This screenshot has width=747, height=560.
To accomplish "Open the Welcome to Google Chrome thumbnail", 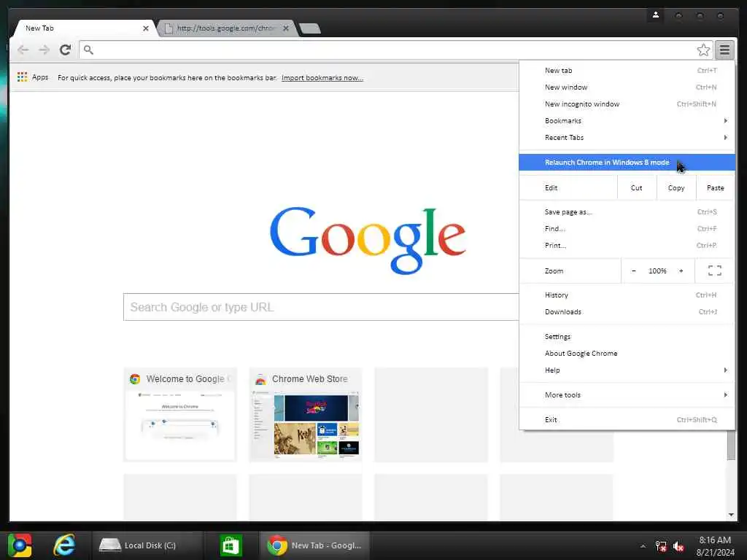I will click(x=180, y=415).
